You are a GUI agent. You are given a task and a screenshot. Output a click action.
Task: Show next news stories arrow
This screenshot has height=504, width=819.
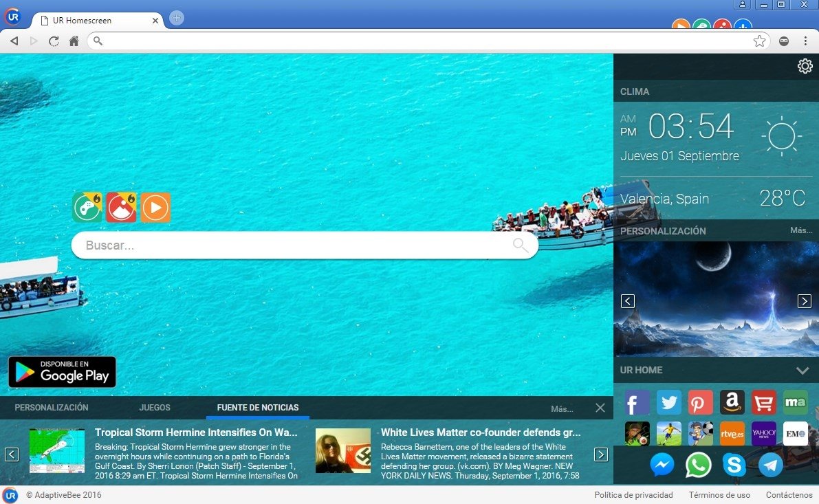tap(601, 454)
